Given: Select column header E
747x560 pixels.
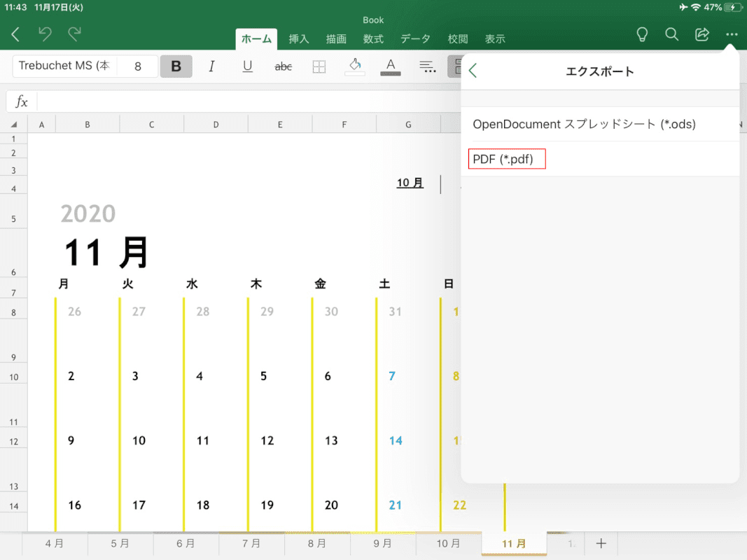Looking at the screenshot, I should tap(280, 125).
